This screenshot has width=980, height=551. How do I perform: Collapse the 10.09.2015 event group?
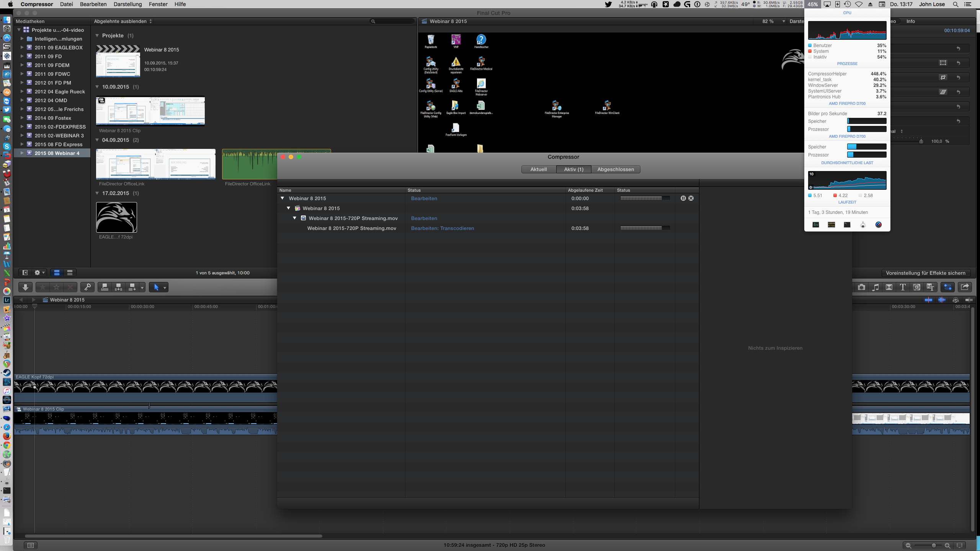(x=97, y=87)
